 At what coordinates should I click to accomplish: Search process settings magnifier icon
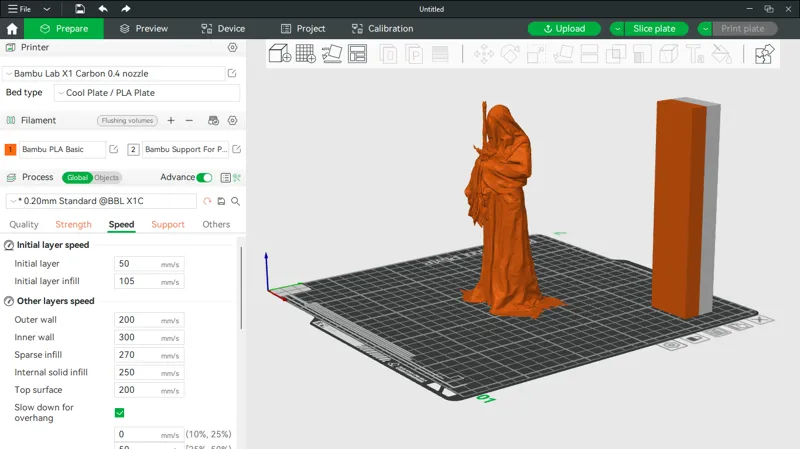click(236, 201)
